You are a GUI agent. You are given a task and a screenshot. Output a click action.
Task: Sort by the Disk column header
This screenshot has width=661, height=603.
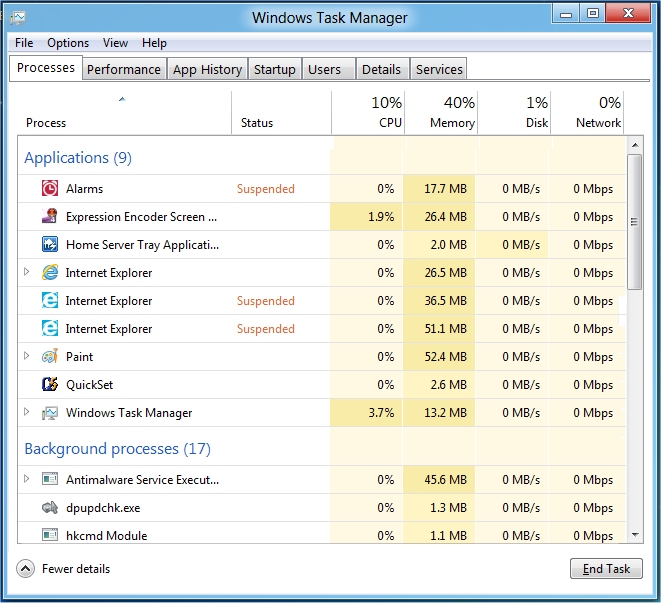(514, 113)
